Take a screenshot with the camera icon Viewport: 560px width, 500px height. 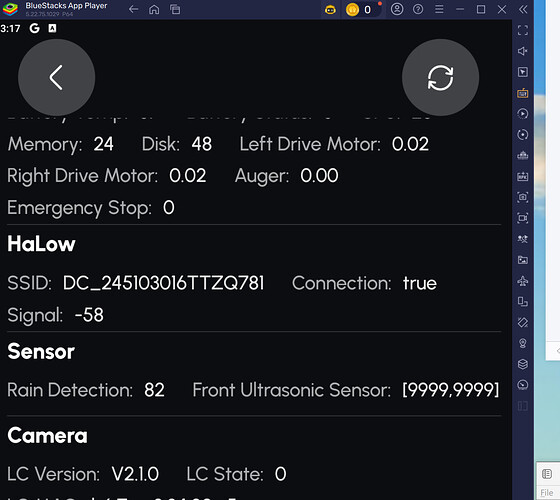[x=522, y=197]
